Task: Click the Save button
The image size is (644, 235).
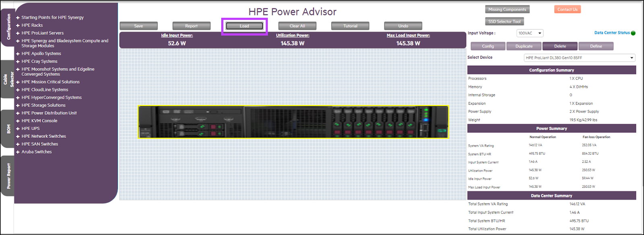Action: pos(138,26)
